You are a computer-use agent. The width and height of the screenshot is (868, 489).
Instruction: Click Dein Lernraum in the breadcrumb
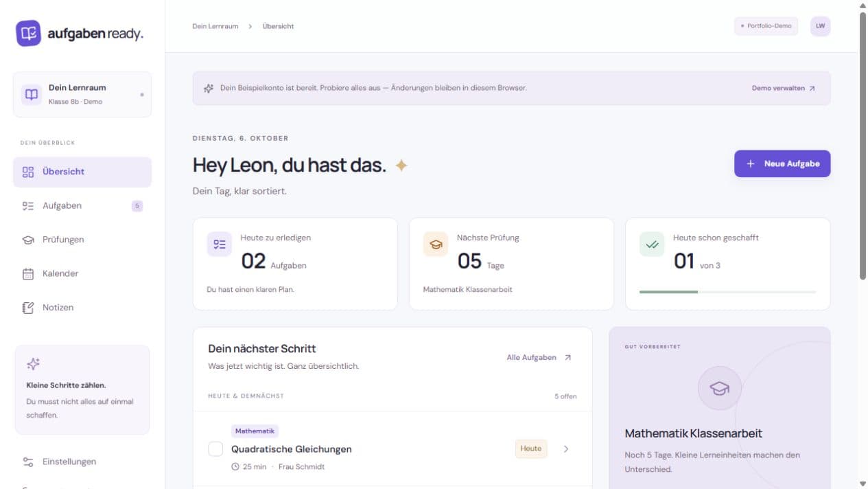215,26
